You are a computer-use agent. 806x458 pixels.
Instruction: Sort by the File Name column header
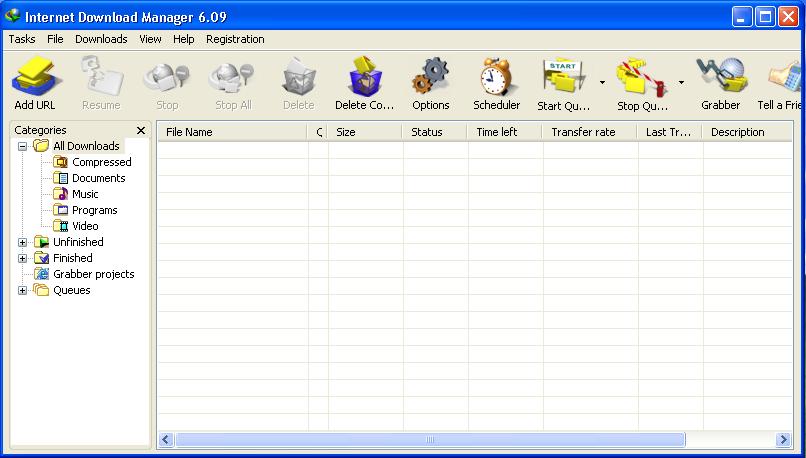[x=232, y=132]
